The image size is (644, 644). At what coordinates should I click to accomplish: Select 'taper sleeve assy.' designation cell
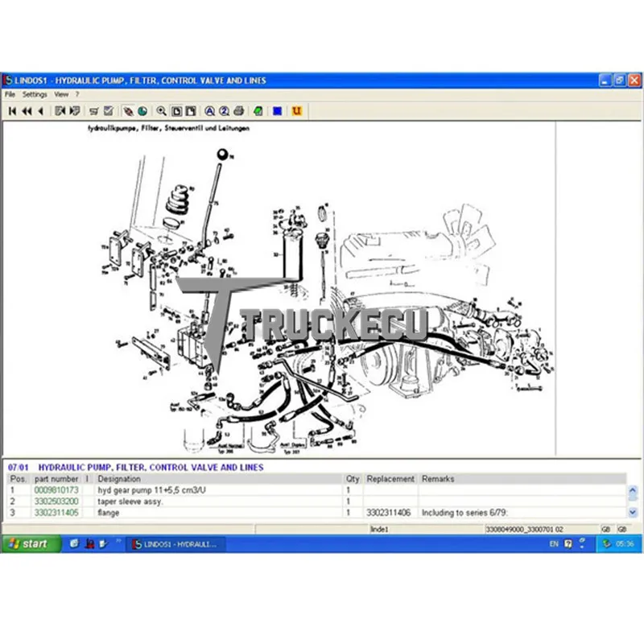pos(130,501)
